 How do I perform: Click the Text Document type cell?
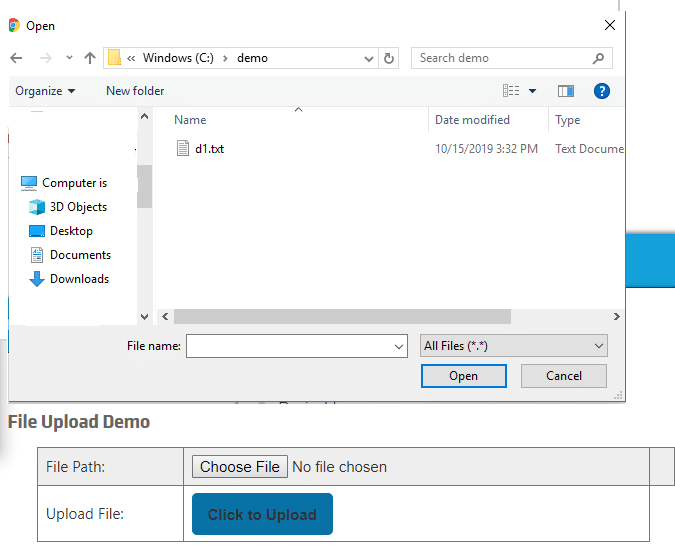[589, 149]
